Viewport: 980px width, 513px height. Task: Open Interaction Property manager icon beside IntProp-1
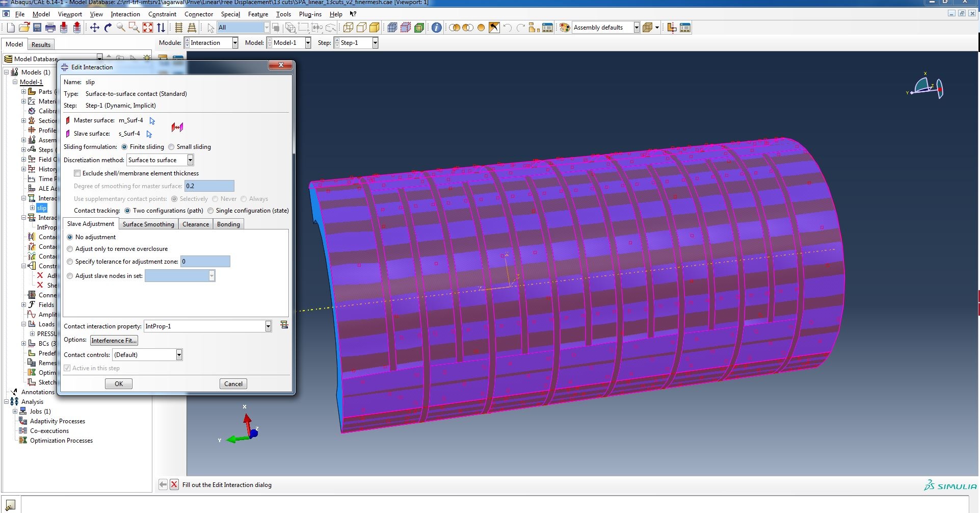tap(284, 325)
